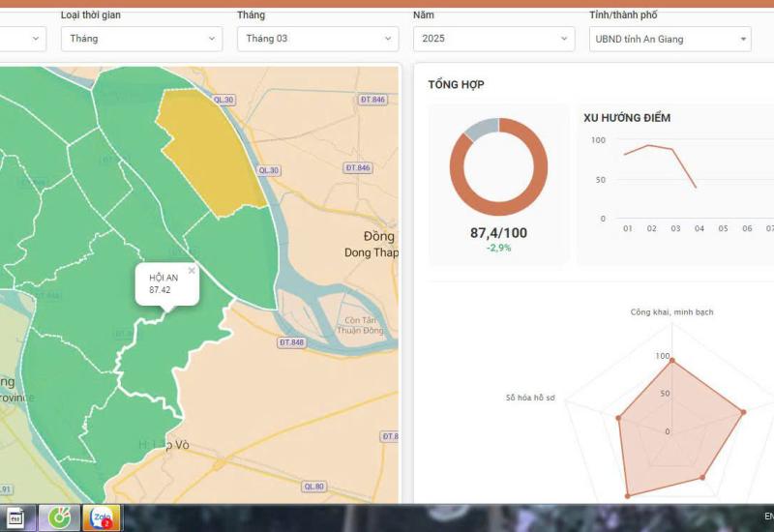Expand the UBND tỉnh An Giang combo box
The image size is (774, 532).
(x=670, y=39)
